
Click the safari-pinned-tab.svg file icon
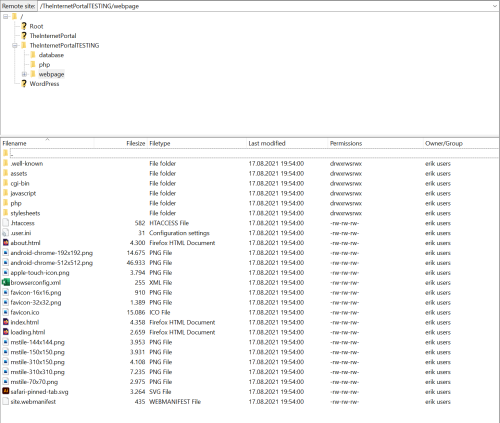coord(6,391)
